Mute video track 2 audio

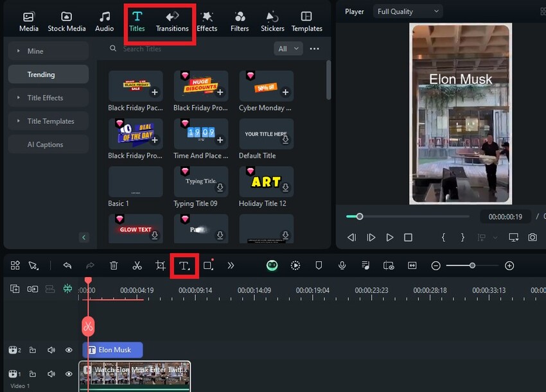(x=51, y=350)
